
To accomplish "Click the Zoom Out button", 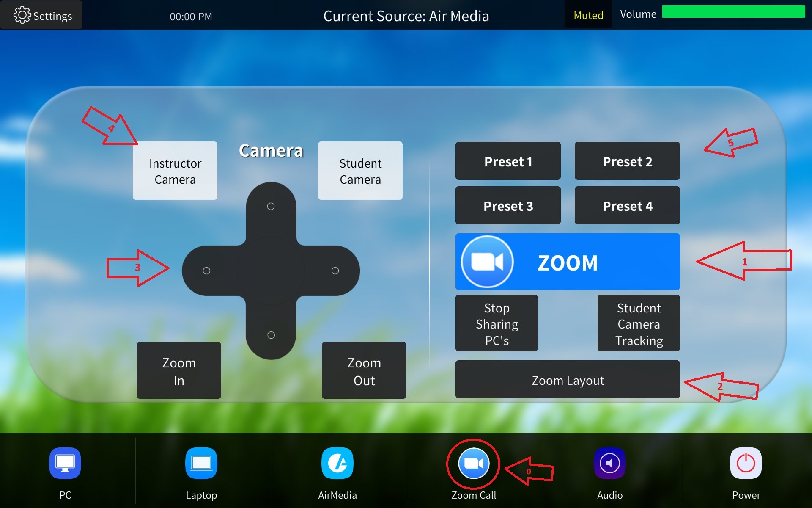I will 364,370.
